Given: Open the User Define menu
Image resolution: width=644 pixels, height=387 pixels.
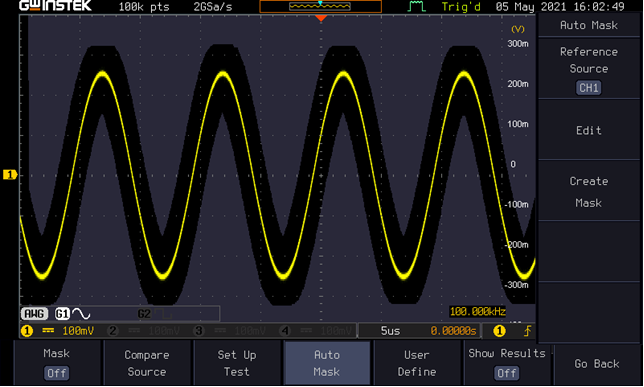Looking at the screenshot, I should pos(416,363).
